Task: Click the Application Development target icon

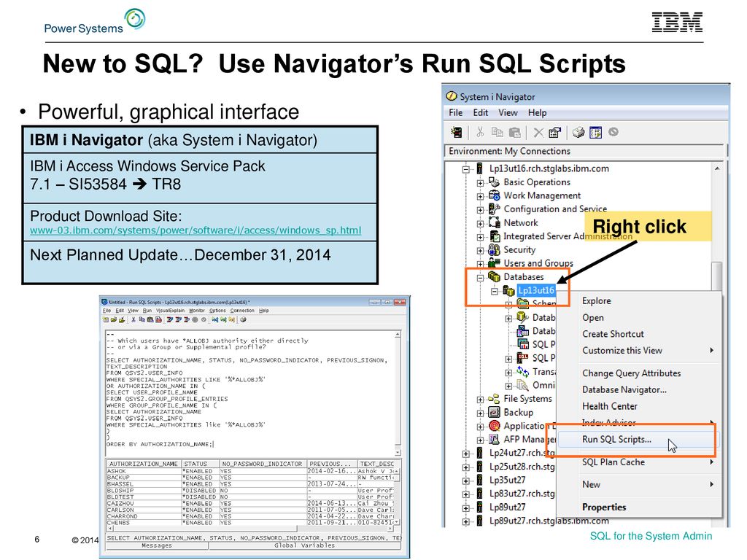Action: click(494, 426)
